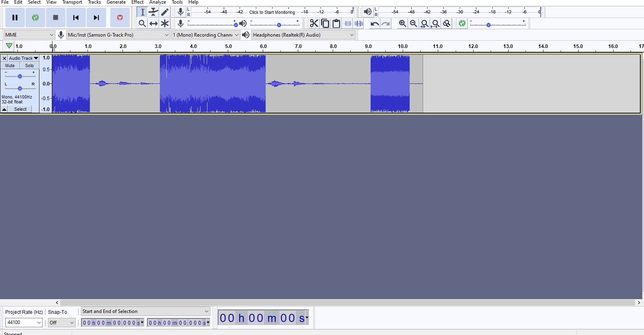Select the Selection (I-beam) tool
This screenshot has width=644, height=335.
142,12
